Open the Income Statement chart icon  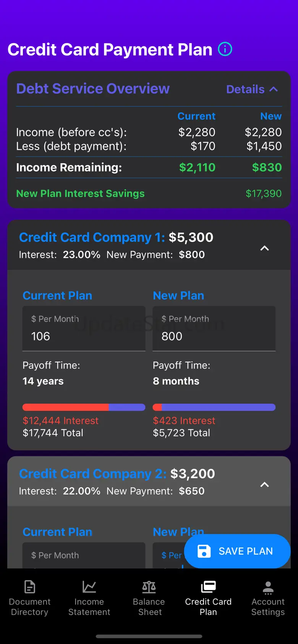click(x=89, y=587)
